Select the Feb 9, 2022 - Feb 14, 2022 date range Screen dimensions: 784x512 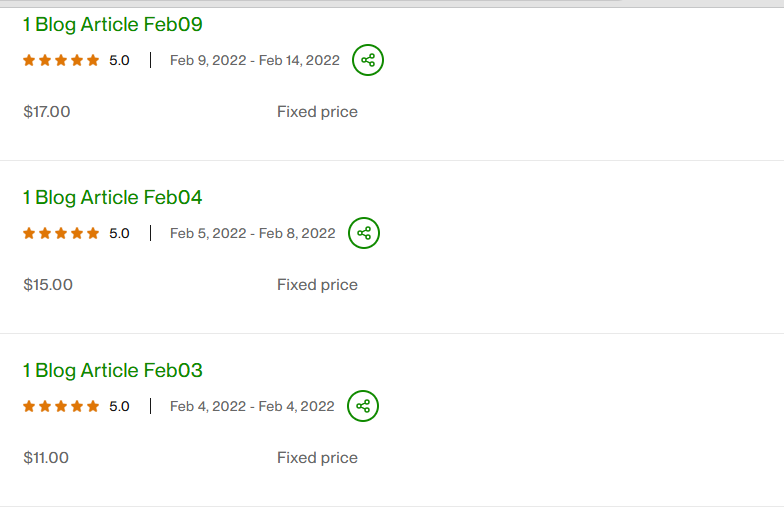254,60
